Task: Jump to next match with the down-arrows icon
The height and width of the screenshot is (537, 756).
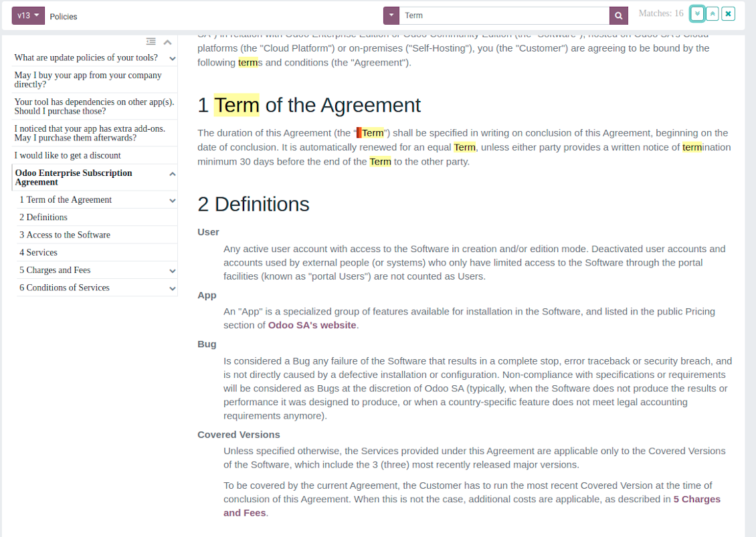Action: tap(696, 13)
